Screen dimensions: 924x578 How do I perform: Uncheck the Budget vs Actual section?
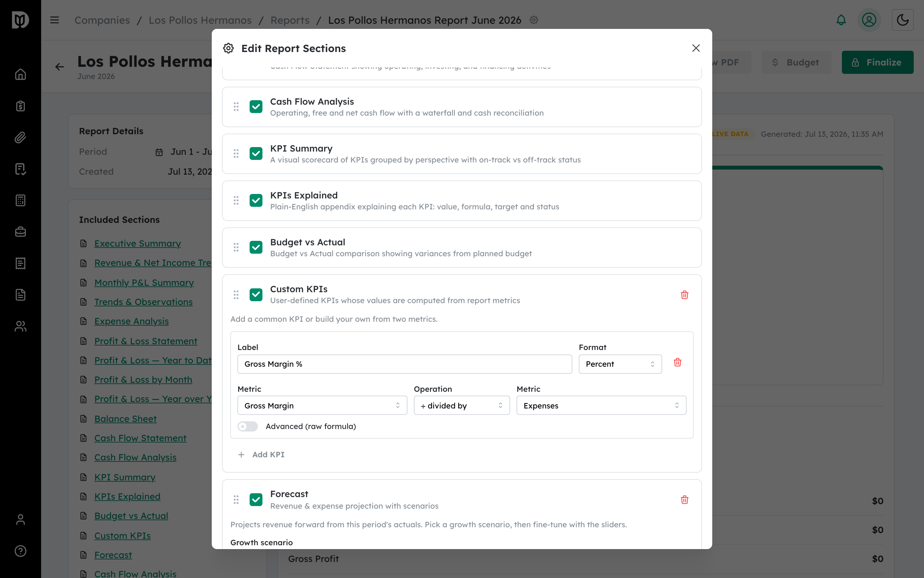point(256,247)
